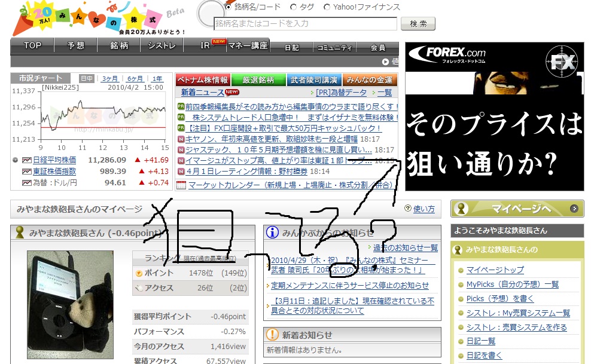This screenshot has height=364, width=591.
Task: Click the 厳選銘柄 button
Action: 258,80
